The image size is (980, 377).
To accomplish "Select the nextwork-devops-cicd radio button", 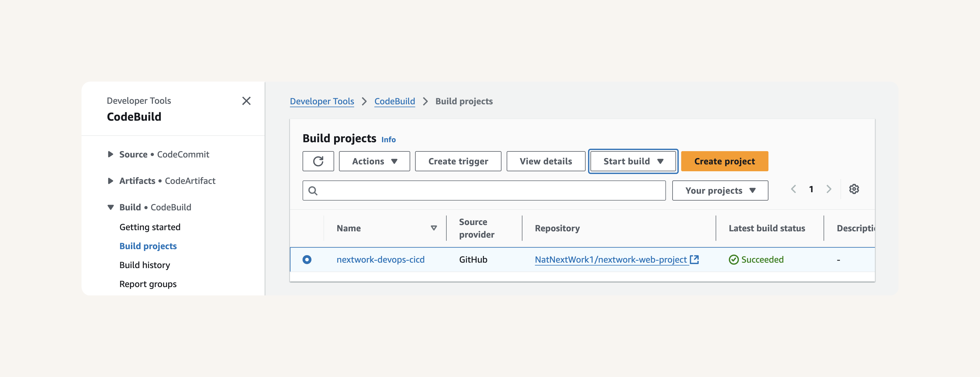I will pos(307,260).
